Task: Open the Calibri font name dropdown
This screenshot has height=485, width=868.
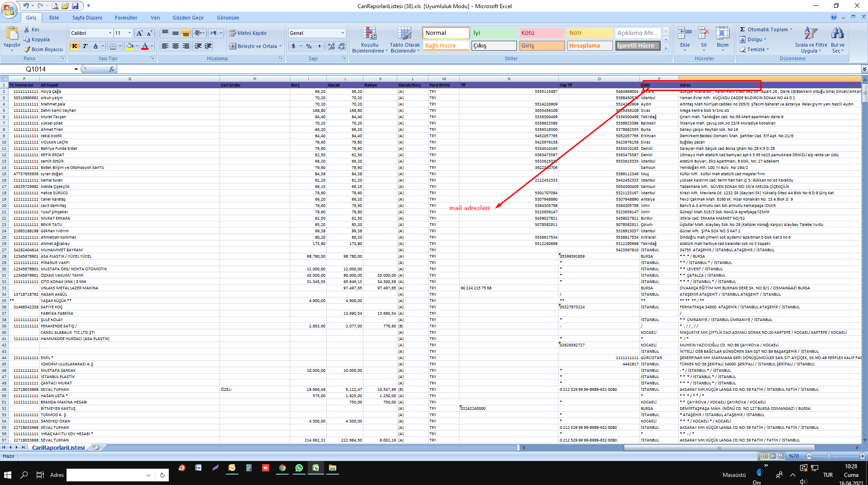Action: point(110,33)
